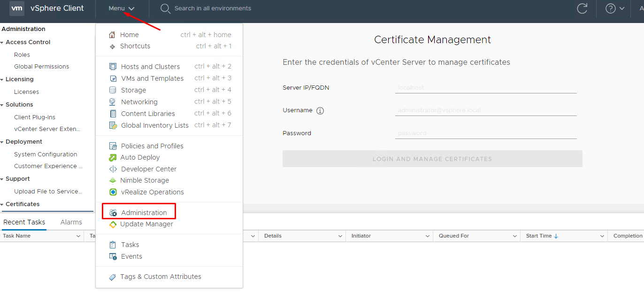The height and width of the screenshot is (293, 644).
Task: Open the Menu dropdown
Action: pyautogui.click(x=121, y=8)
